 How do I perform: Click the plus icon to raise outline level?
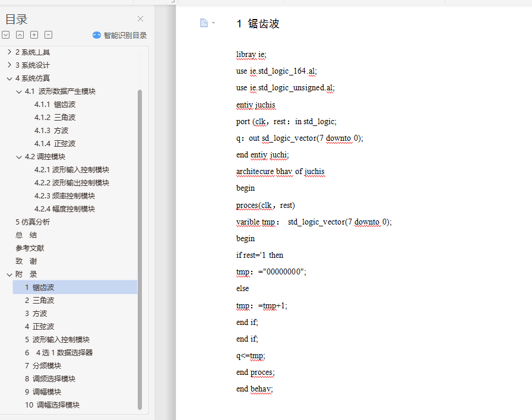34,34
